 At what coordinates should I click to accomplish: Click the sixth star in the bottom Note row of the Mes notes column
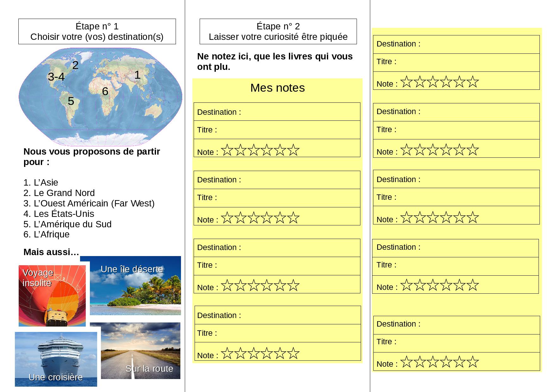click(x=294, y=353)
